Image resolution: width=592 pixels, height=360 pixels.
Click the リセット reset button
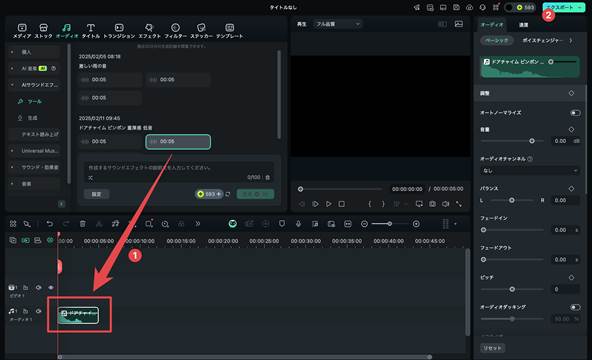[x=492, y=348]
